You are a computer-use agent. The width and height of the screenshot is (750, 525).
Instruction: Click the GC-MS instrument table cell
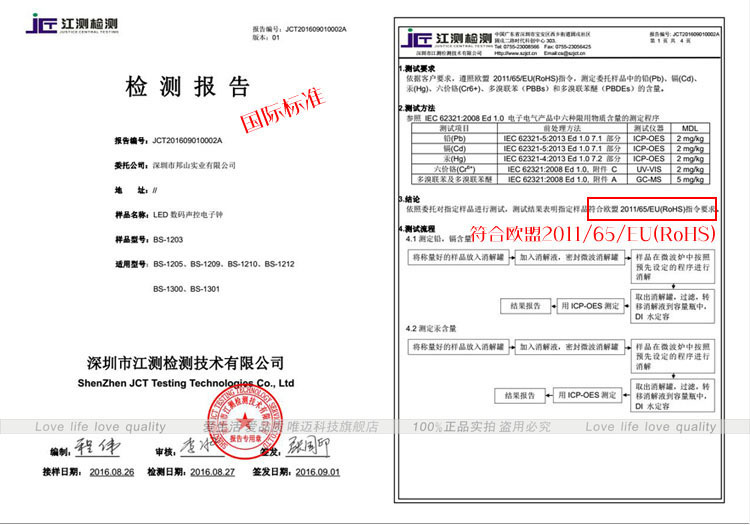[648, 179]
